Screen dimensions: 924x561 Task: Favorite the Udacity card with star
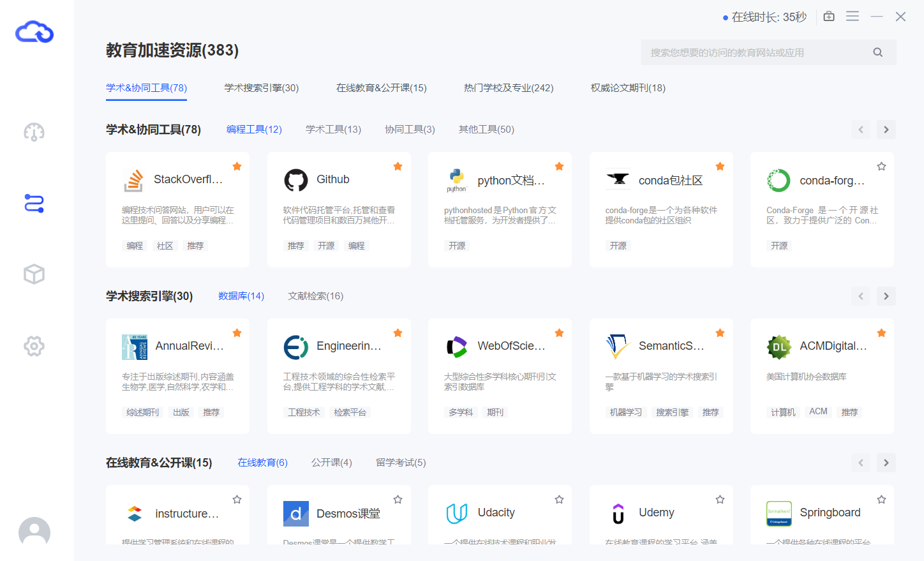[x=559, y=500]
